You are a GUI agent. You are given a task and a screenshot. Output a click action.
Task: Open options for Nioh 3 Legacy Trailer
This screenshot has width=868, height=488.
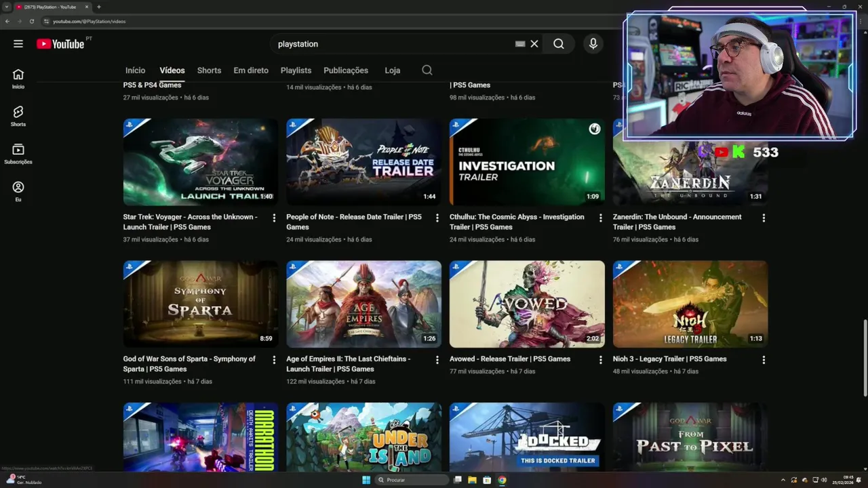[764, 360]
